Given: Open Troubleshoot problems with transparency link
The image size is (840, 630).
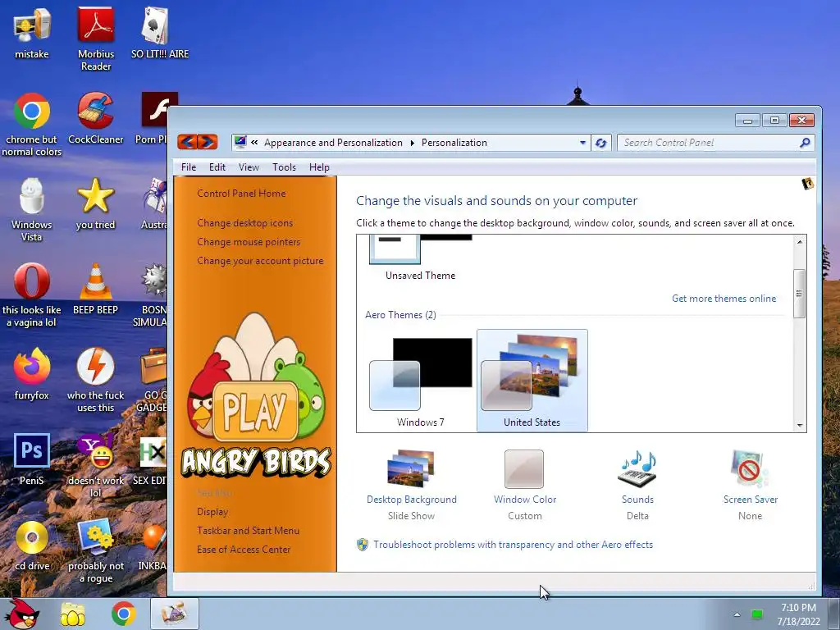Looking at the screenshot, I should pos(514,545).
